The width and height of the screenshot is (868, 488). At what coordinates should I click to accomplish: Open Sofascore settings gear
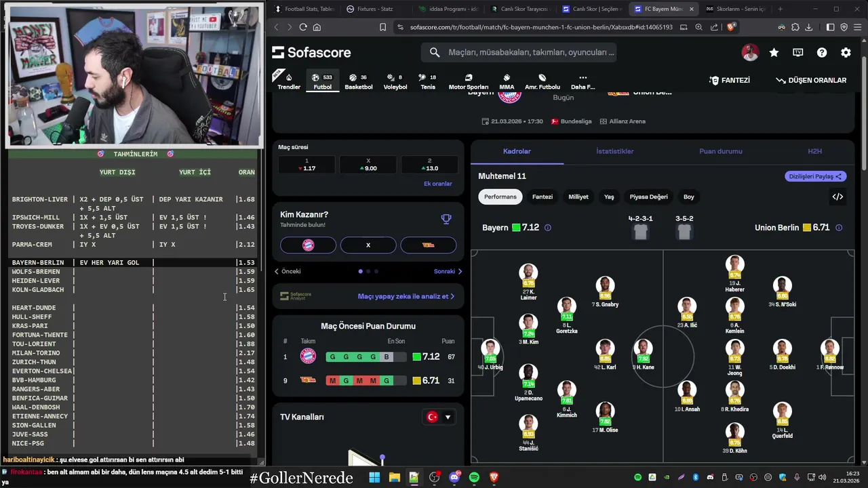[846, 52]
